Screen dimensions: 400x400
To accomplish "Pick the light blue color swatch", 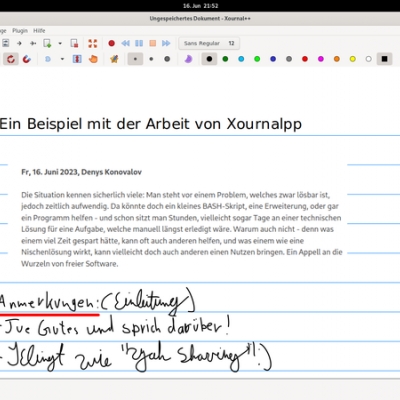I will pos(241,59).
